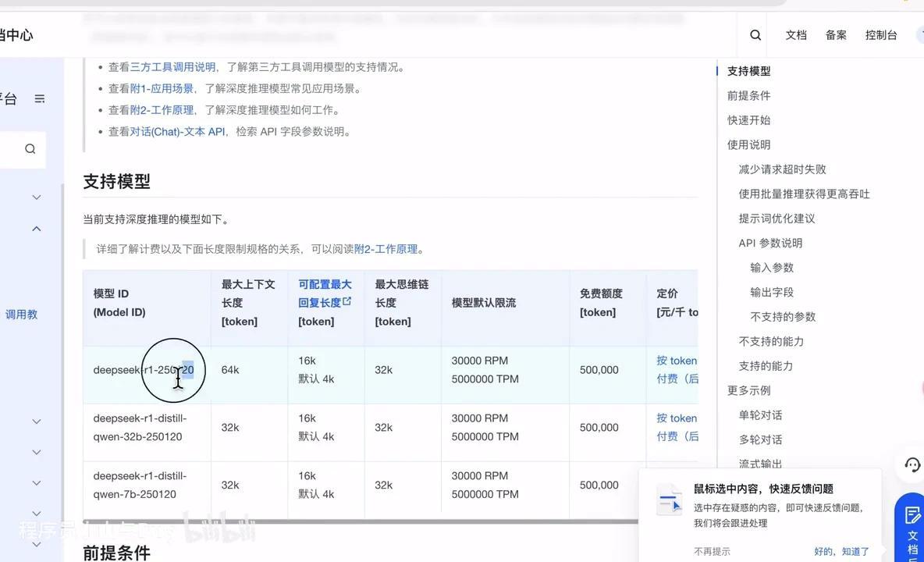This screenshot has width=924, height=562.
Task: Open 按 token 付费 link in deepseek-r1-250120 row
Action: pyautogui.click(x=677, y=369)
